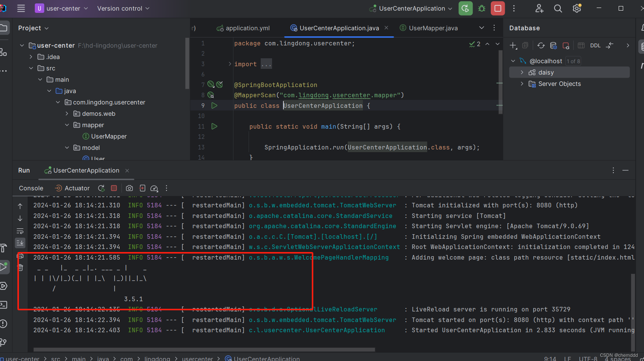Open Version control dropdown
Viewport: 644px width, 361px height.
[x=123, y=8]
